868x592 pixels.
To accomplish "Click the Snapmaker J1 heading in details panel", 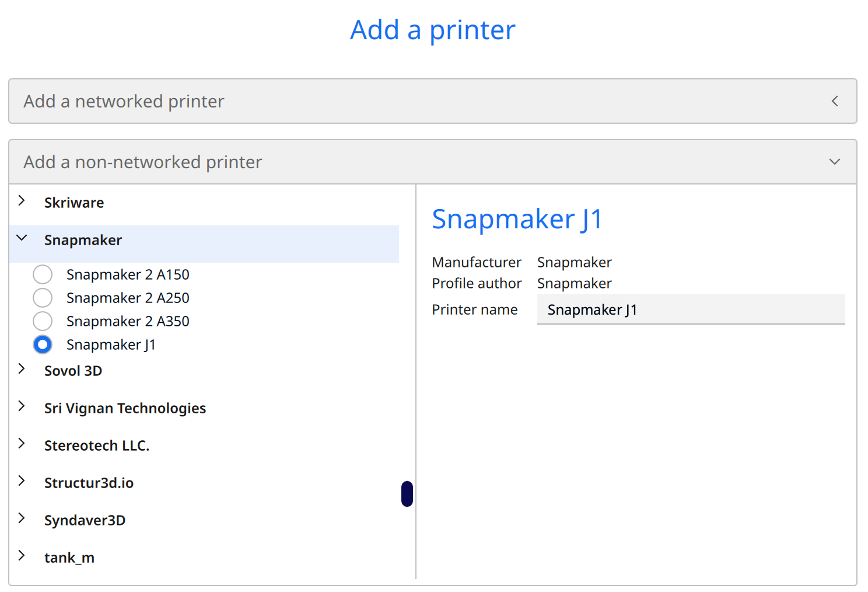I will (517, 220).
